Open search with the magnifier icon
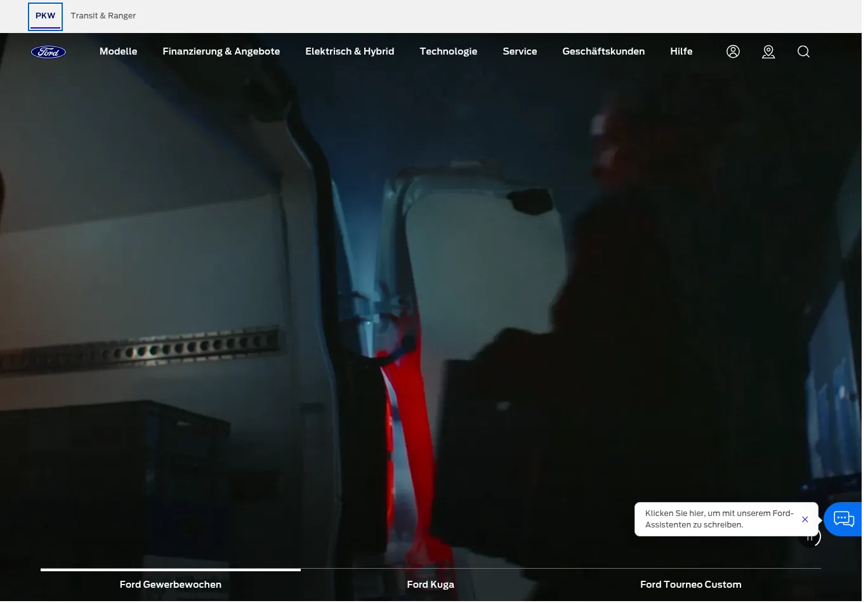 click(803, 51)
